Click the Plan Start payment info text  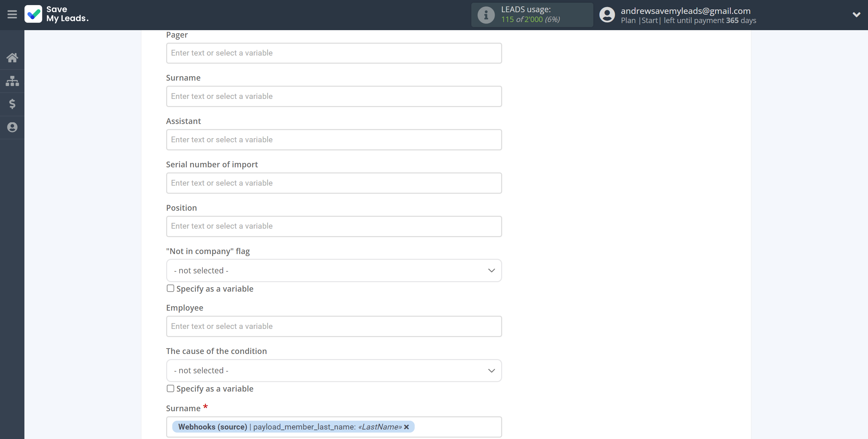(x=688, y=21)
